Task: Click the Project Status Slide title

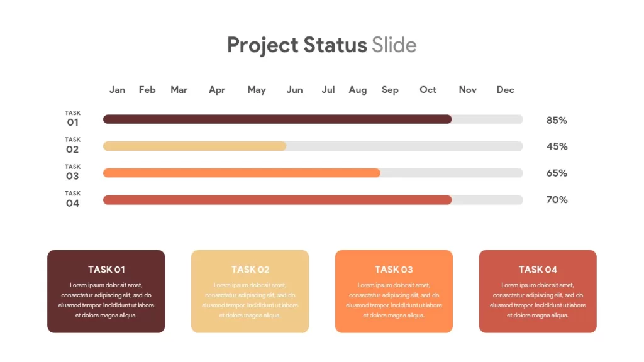Action: pos(321,45)
